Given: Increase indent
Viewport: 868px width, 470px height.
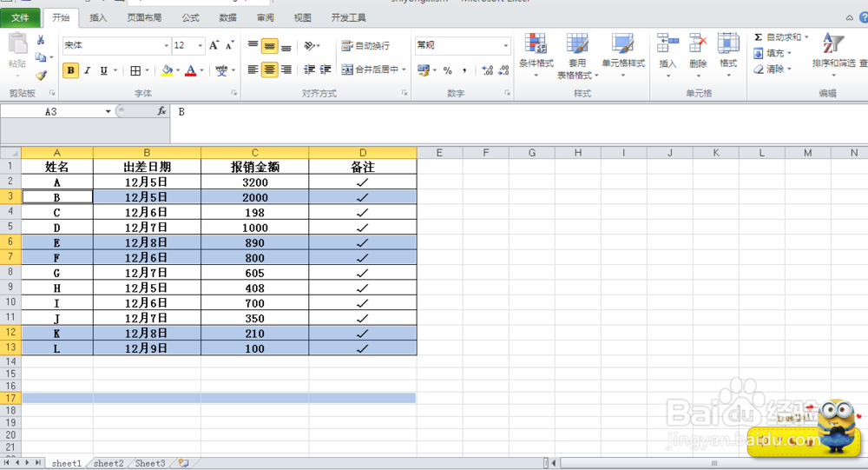Looking at the screenshot, I should pyautogui.click(x=325, y=70).
